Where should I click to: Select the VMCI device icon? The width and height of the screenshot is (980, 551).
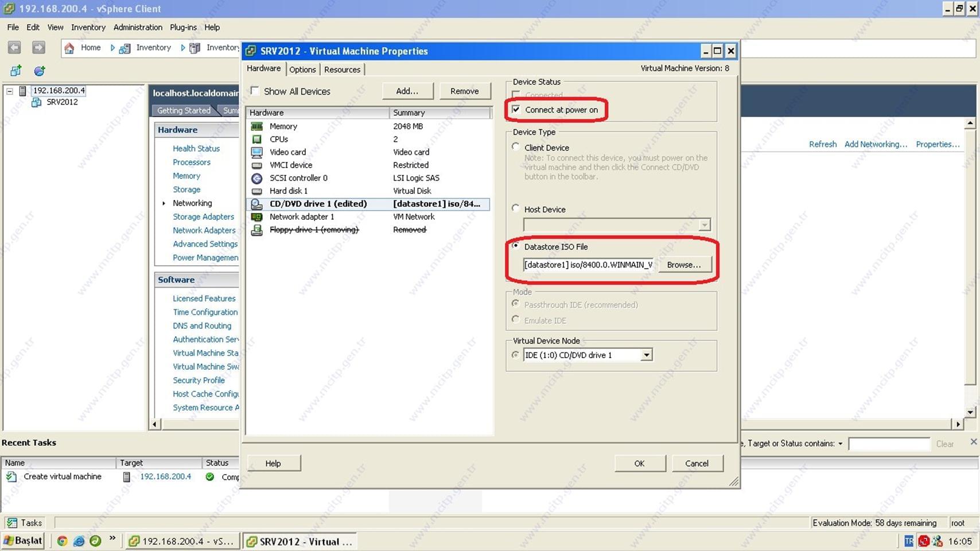click(x=257, y=165)
